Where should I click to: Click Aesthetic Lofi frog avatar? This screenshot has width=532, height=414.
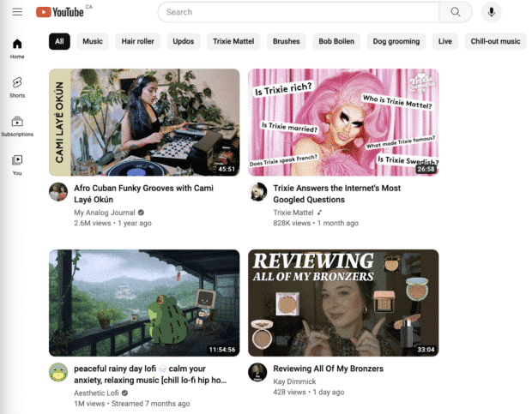tap(58, 372)
